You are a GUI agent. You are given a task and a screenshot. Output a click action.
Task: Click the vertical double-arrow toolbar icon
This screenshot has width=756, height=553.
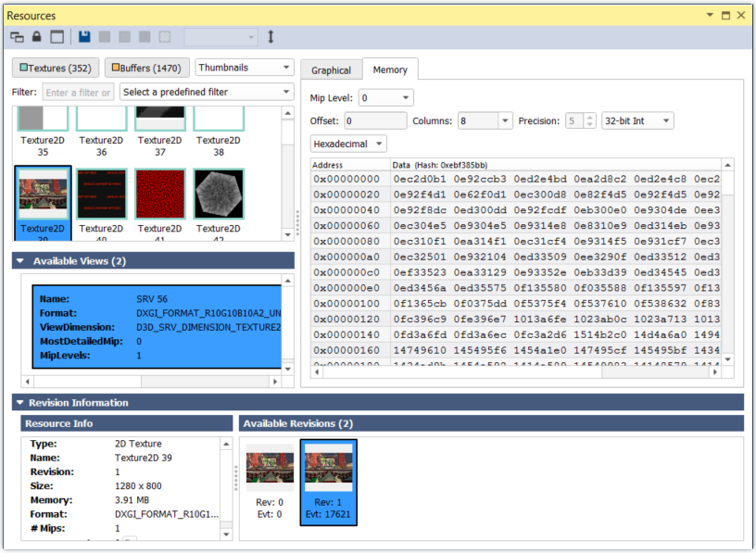coord(271,37)
